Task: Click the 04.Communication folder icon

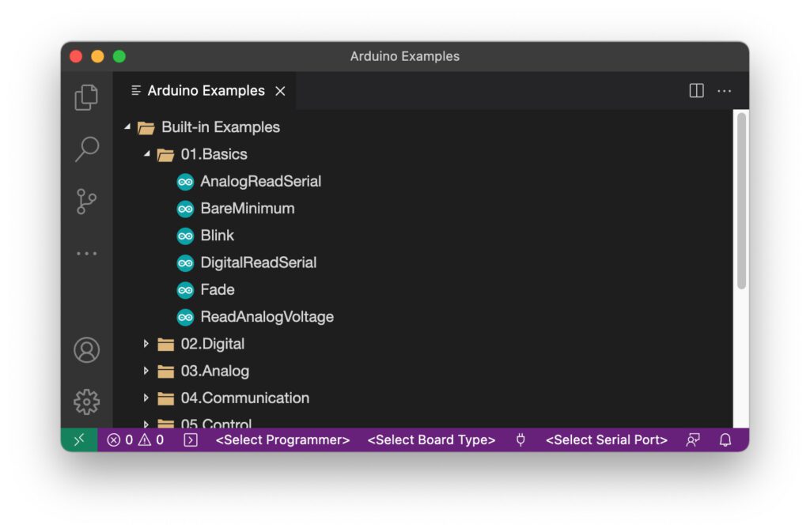Action: tap(165, 398)
